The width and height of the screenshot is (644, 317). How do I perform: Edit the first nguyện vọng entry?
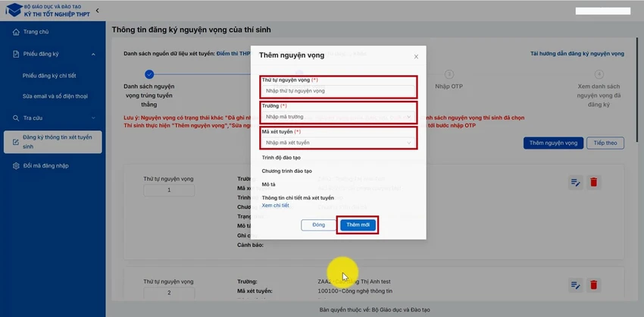click(x=575, y=182)
